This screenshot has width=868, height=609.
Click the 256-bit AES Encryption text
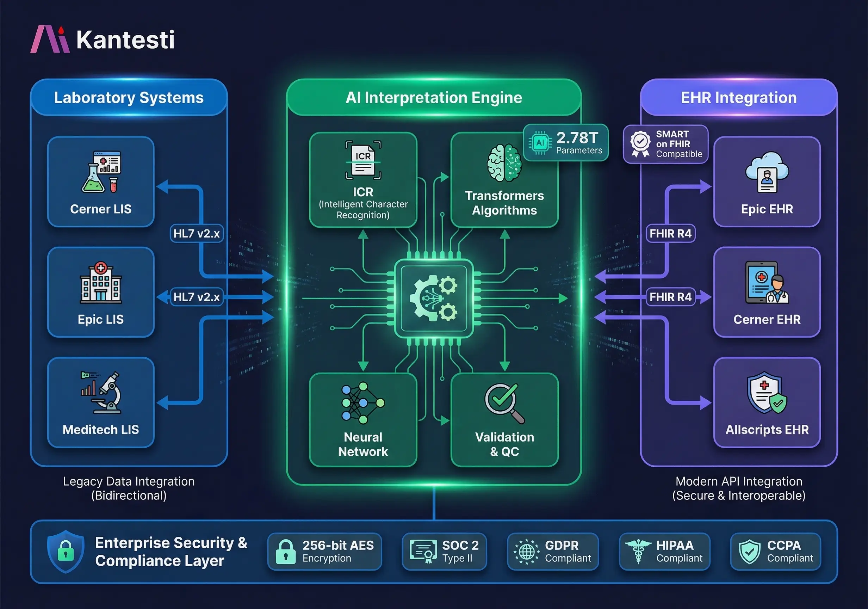point(338,552)
